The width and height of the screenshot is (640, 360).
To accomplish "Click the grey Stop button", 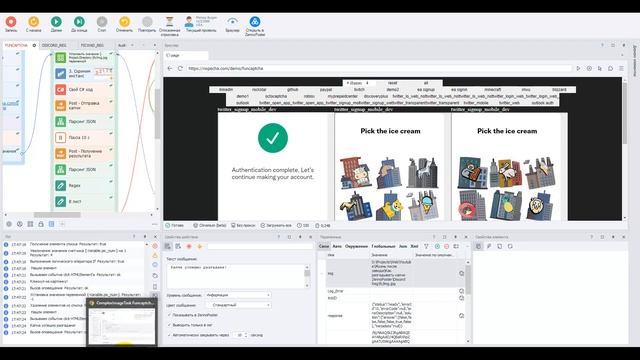I will 102,22.
